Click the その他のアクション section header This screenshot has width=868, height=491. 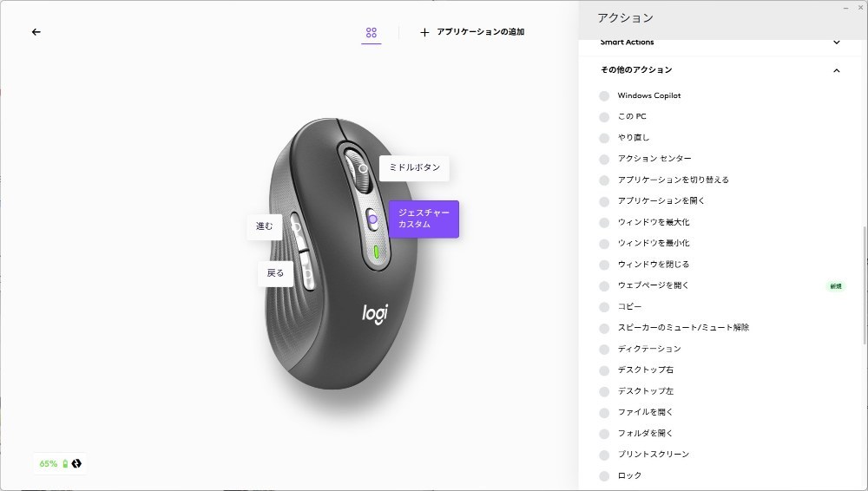pyautogui.click(x=720, y=70)
